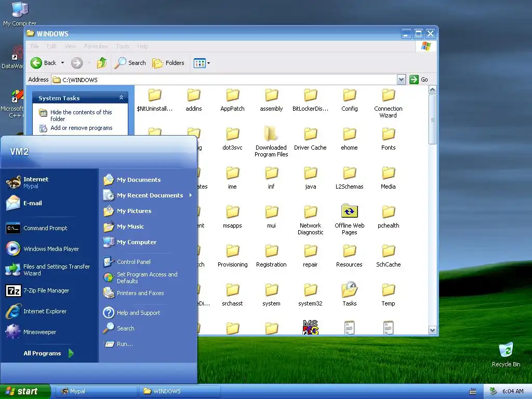
Task: Click the scroll down arrow in folder view
Action: 432,330
